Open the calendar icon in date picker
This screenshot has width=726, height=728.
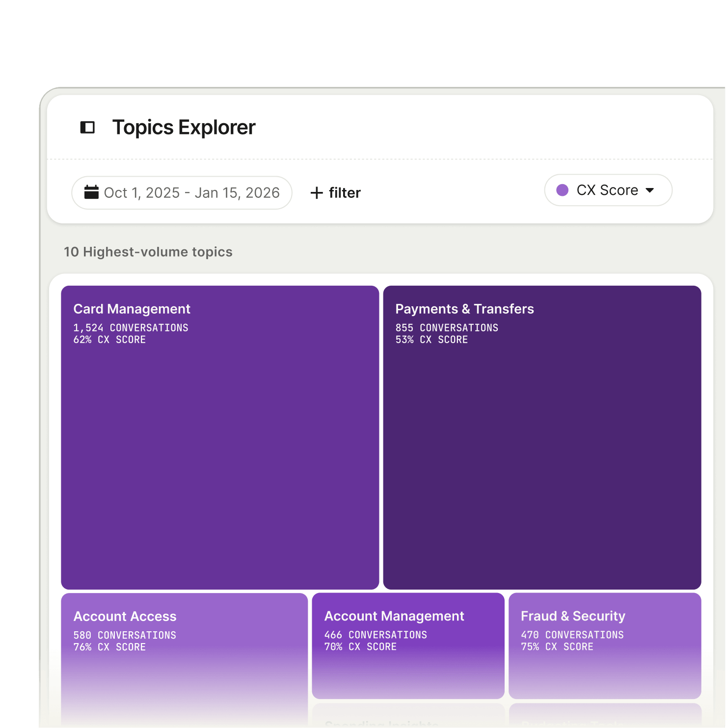91,192
